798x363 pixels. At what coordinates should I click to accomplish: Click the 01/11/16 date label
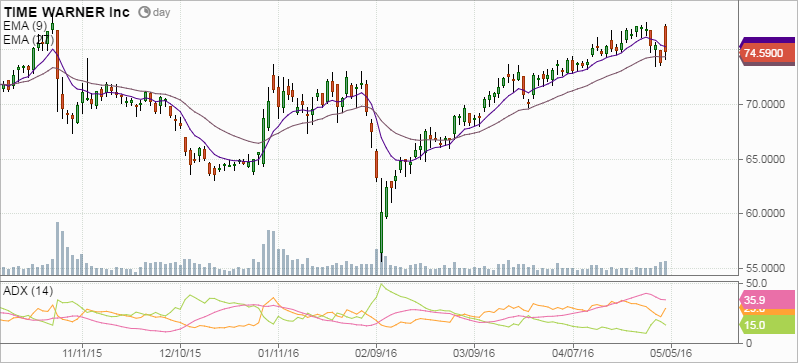click(x=278, y=352)
